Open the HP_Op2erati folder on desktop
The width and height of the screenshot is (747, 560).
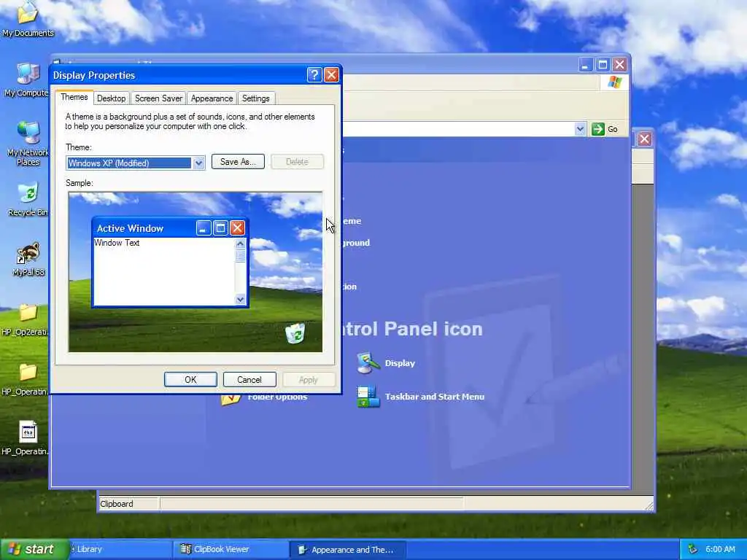click(28, 313)
